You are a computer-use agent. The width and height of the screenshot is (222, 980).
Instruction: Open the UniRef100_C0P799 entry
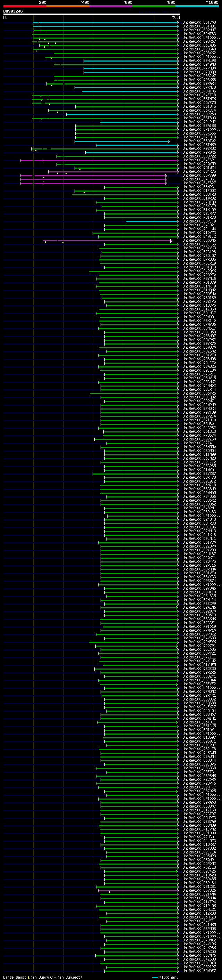199,175
